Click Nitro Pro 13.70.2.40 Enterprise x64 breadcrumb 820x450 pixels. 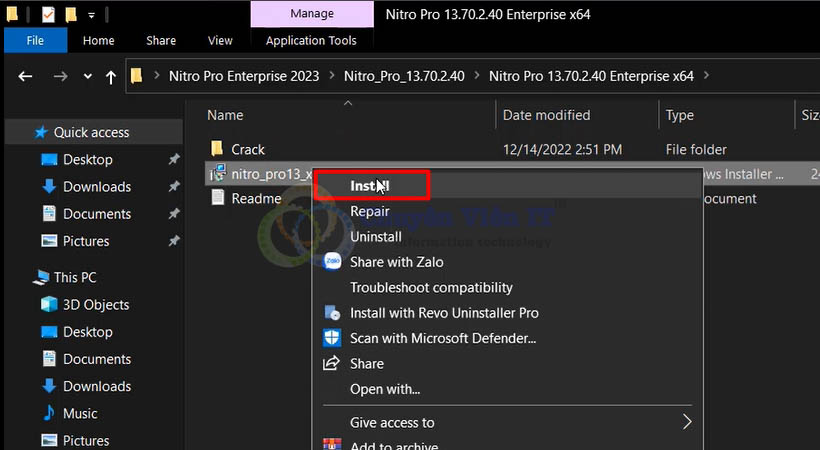click(591, 76)
